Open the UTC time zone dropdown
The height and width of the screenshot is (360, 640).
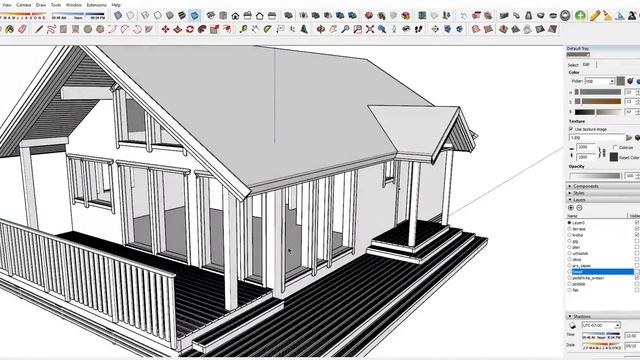pyautogui.click(x=601, y=325)
